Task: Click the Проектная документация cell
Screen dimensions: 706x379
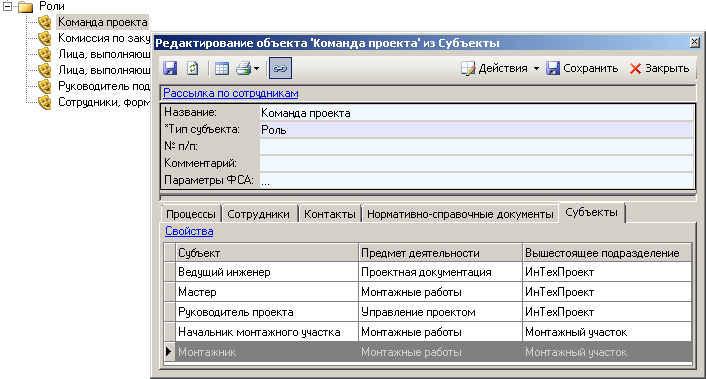Action: [440, 272]
